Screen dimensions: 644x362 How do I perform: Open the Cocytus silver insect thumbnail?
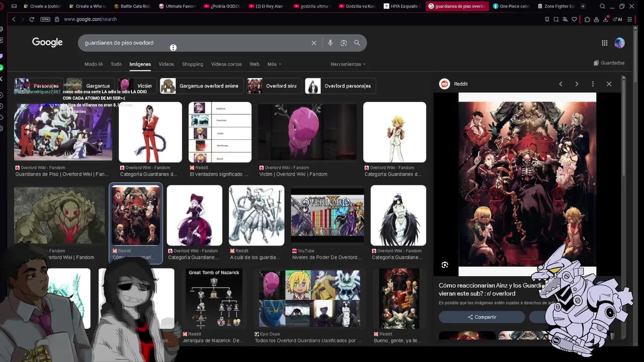click(x=257, y=215)
